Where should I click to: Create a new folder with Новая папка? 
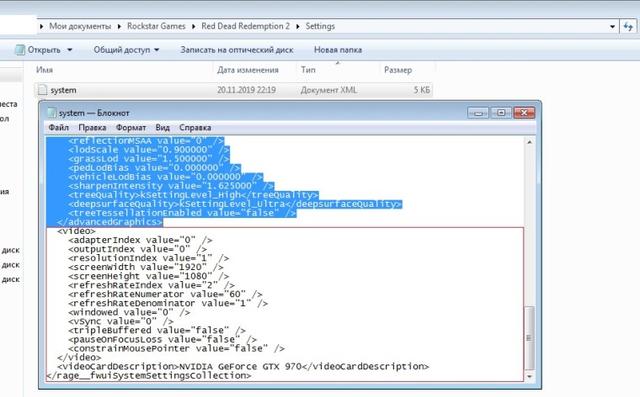(x=338, y=50)
